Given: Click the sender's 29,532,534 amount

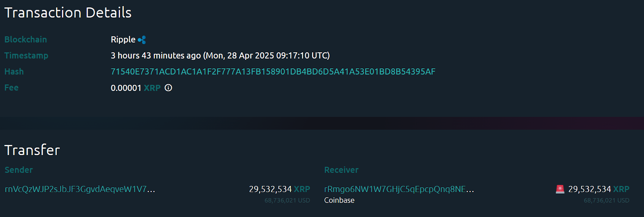Looking at the screenshot, I should click(270, 189).
